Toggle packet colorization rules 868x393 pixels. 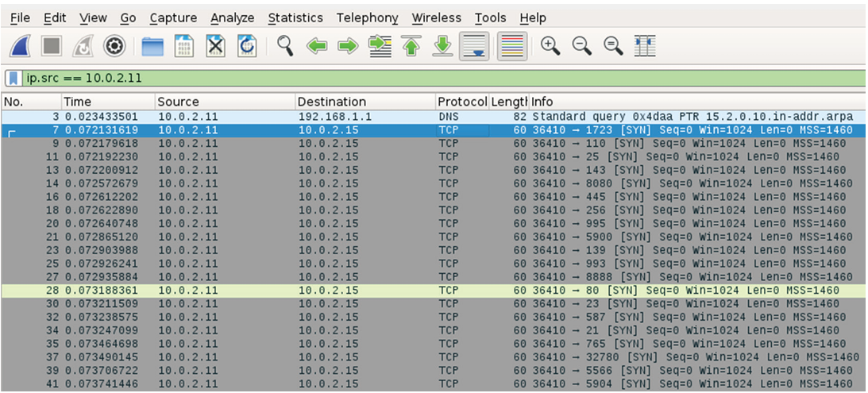tap(512, 47)
